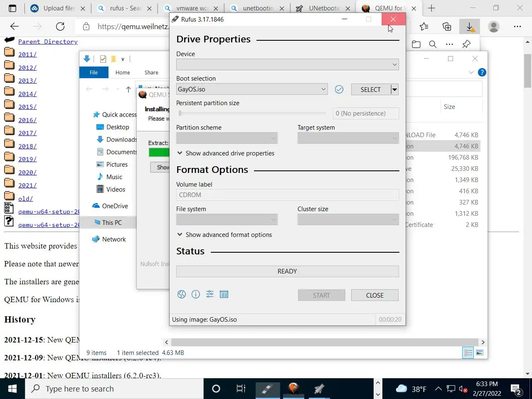Click the QEMU setup Extract progress bar
Screen dimensions: 532x399
point(159,153)
